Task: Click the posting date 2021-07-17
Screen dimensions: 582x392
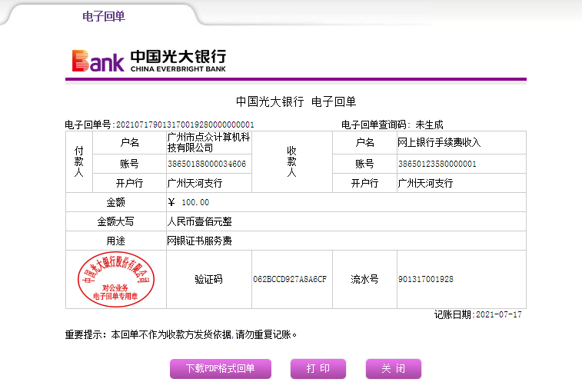Action: (x=499, y=315)
